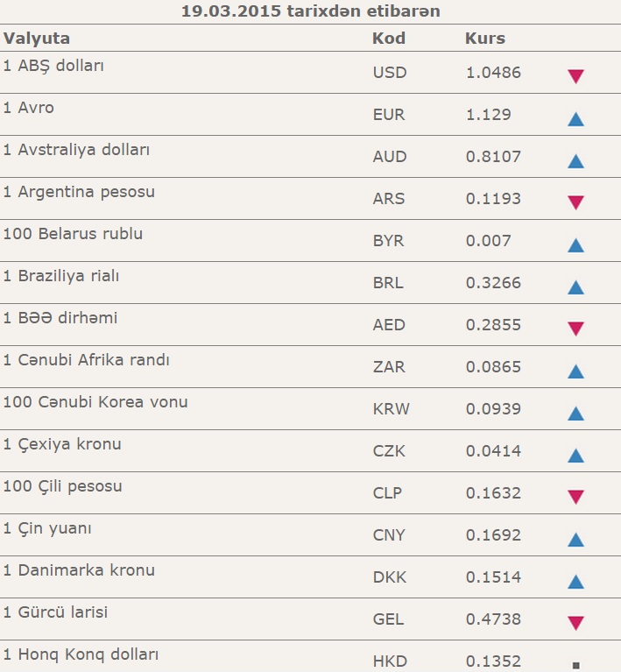Viewport: 621px width, 672px height.
Task: Click the 1 Çin yuanı entry
Action: 47,528
